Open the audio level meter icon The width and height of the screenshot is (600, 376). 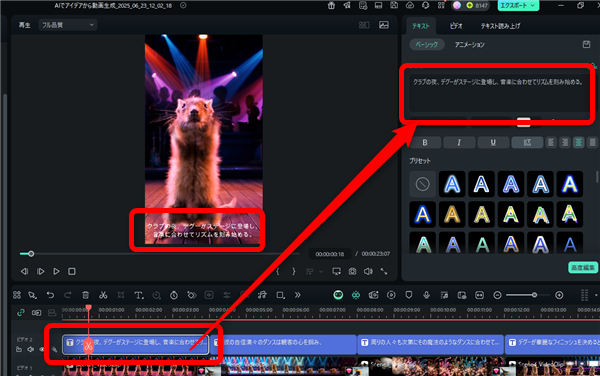click(x=584, y=295)
